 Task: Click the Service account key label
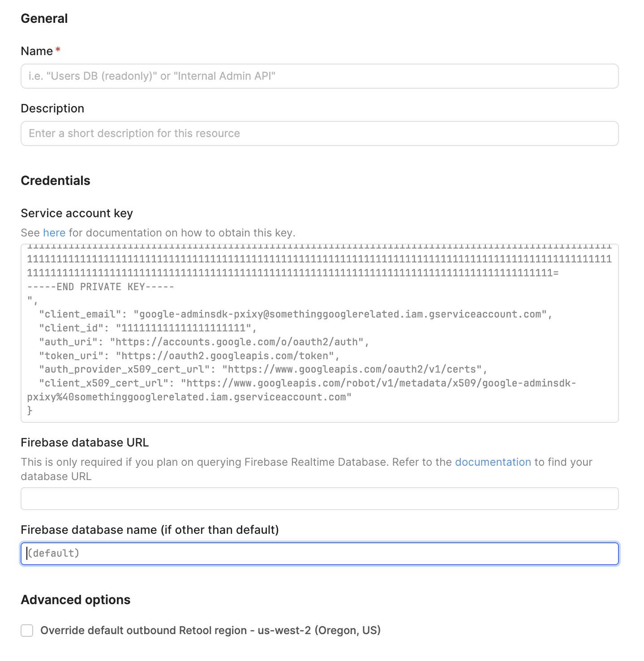pyautogui.click(x=77, y=213)
